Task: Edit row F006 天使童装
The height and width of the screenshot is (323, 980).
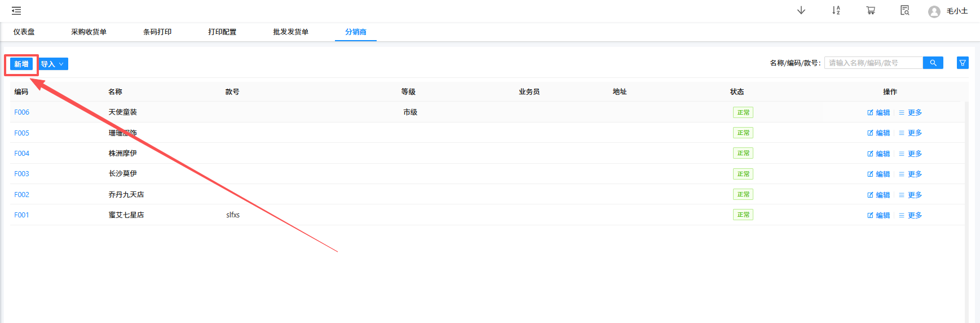Action: (879, 112)
